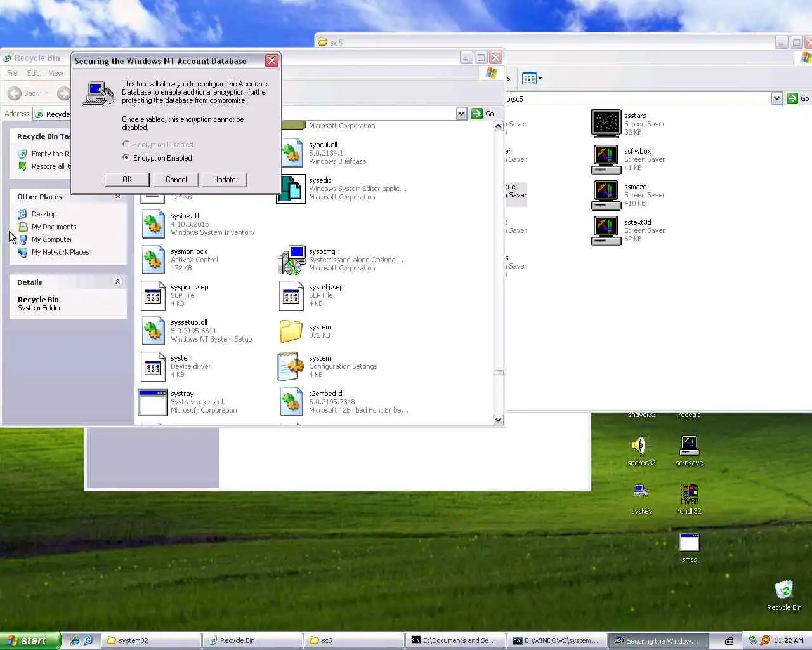Expand the address dropdown in sc5 window
The height and width of the screenshot is (650, 812).
776,98
